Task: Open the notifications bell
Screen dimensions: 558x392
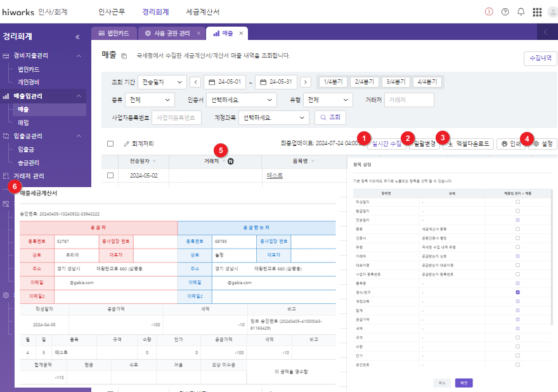Action: tap(521, 12)
